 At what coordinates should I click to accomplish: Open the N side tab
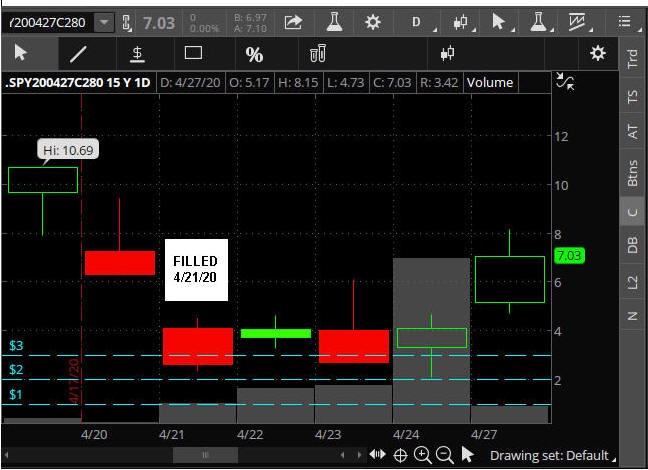(632, 316)
